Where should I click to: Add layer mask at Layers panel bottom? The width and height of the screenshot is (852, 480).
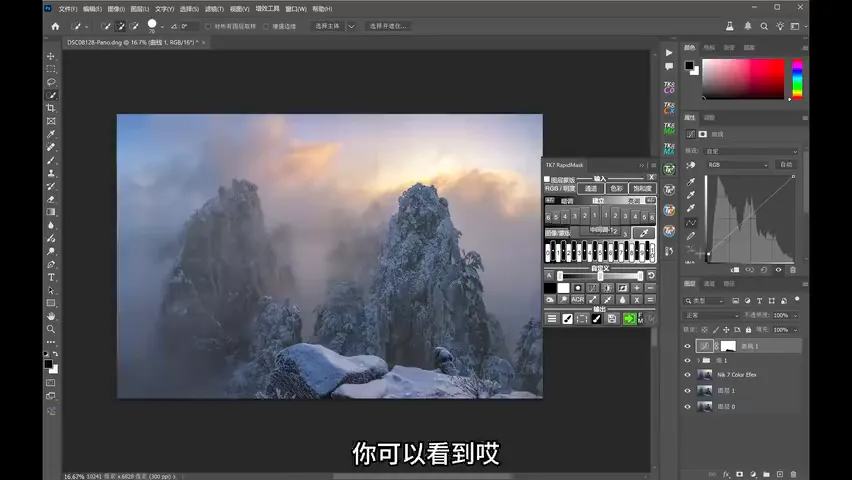click(x=739, y=474)
